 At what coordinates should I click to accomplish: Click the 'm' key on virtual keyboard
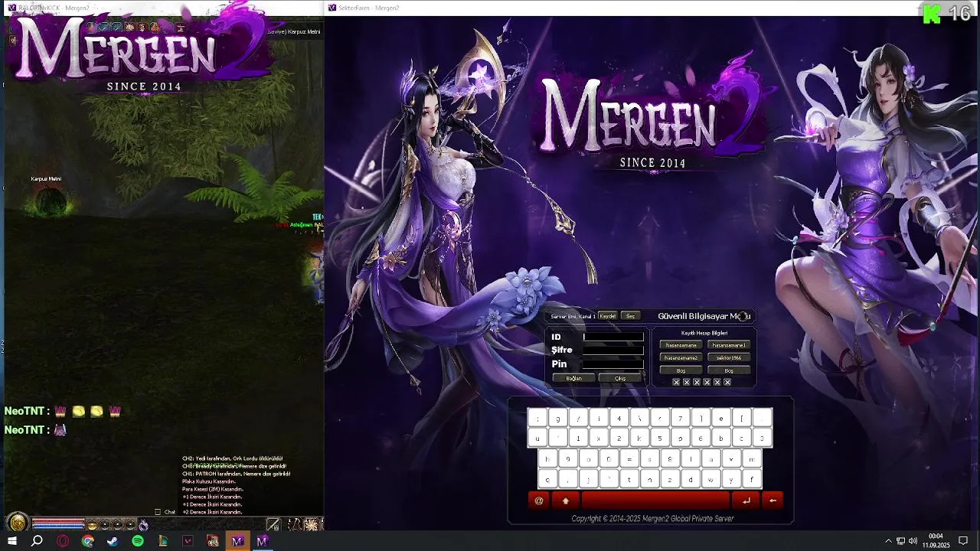pyautogui.click(x=752, y=459)
